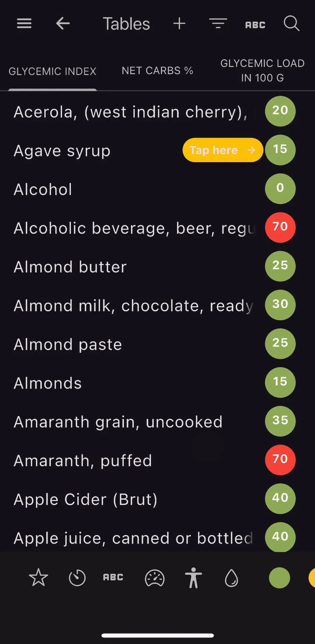The width and height of the screenshot is (315, 644).
Task: Select the timer clock icon in bottom bar
Action: click(77, 577)
